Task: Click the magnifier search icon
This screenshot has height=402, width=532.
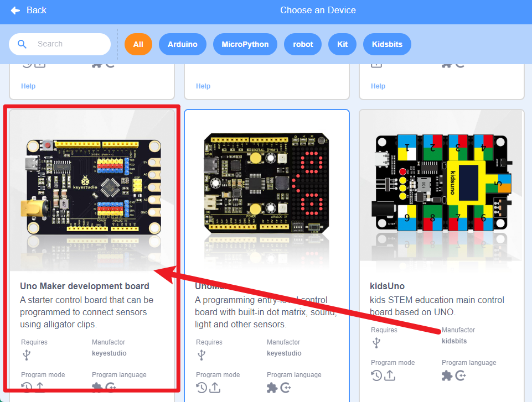Action: point(22,44)
